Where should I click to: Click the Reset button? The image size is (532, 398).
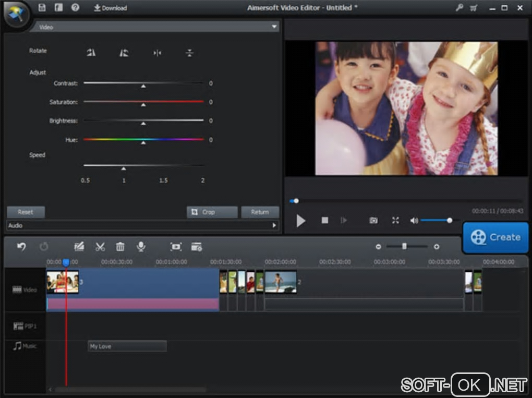[26, 212]
